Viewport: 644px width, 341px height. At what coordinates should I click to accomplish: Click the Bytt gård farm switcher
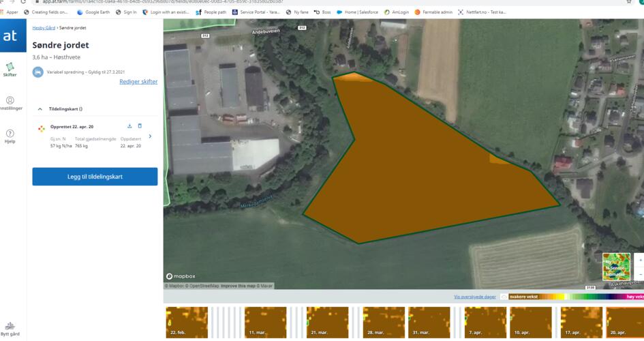click(10, 329)
